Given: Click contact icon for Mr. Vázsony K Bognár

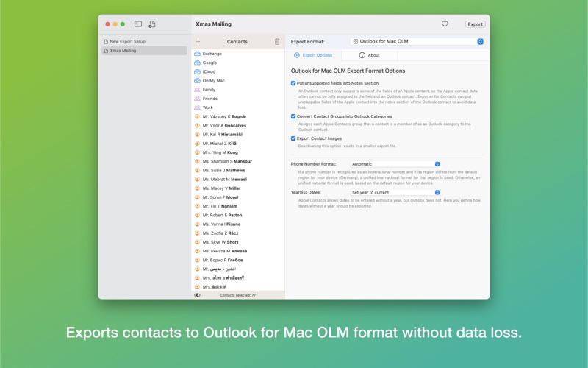Looking at the screenshot, I should 197,116.
